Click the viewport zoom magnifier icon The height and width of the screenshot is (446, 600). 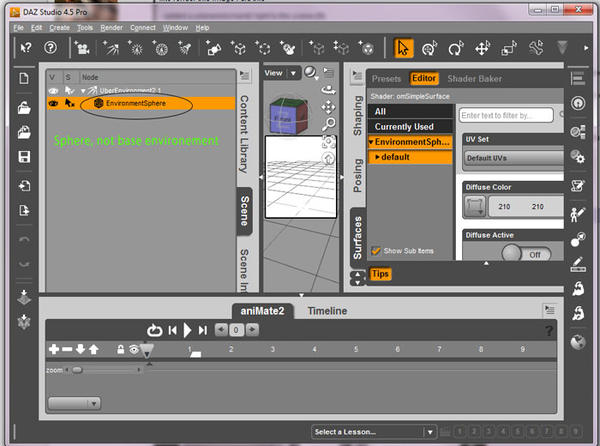328,124
